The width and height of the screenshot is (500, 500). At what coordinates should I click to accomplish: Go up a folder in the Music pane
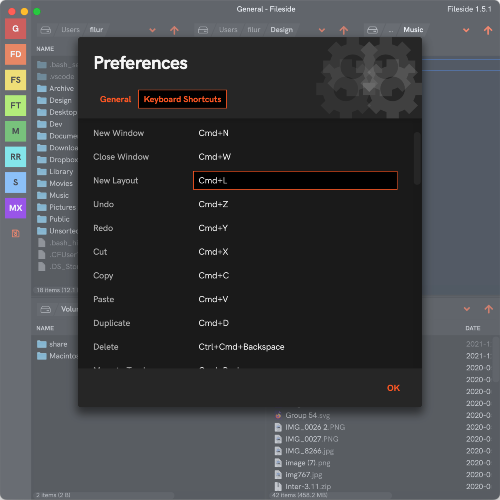point(488,30)
